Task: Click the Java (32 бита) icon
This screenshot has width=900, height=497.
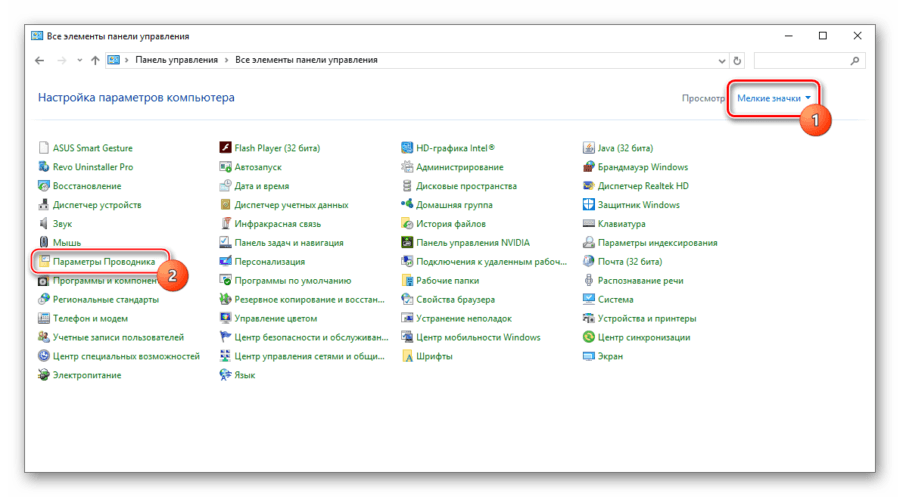Action: [590, 148]
